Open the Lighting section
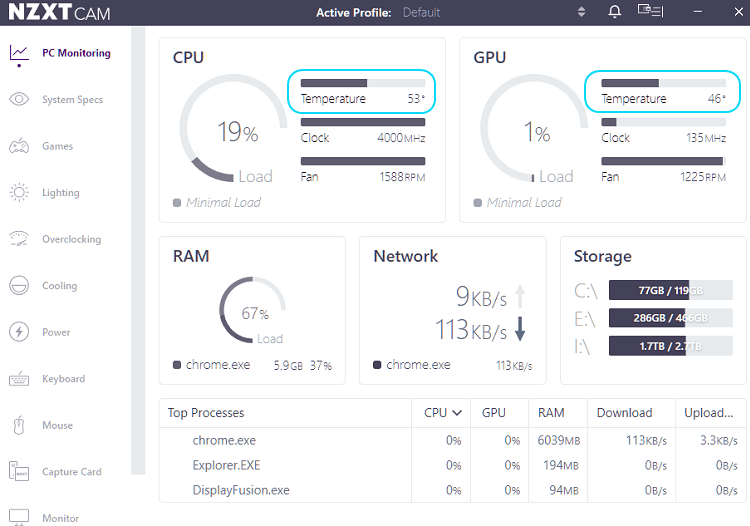The image size is (750, 526). (61, 193)
